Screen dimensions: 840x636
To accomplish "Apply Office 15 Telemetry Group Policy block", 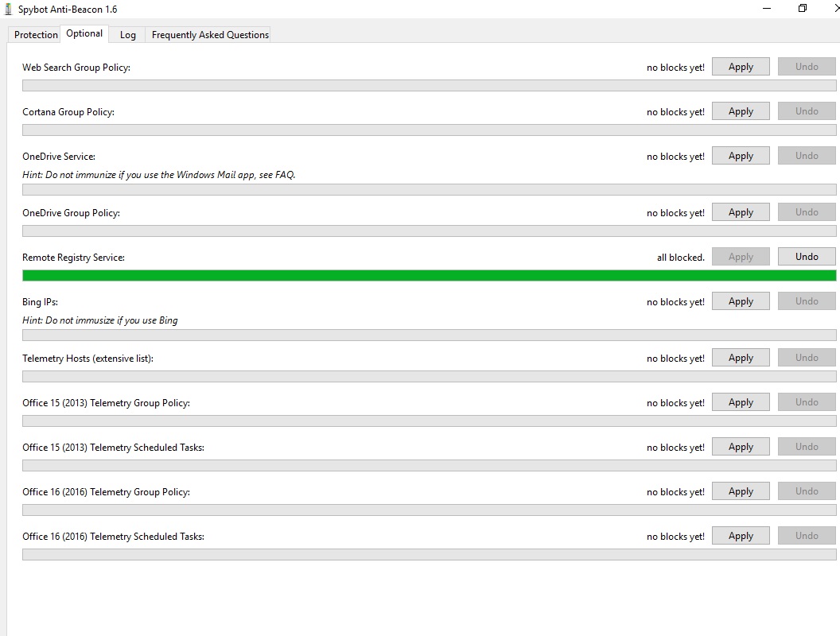I will click(741, 402).
